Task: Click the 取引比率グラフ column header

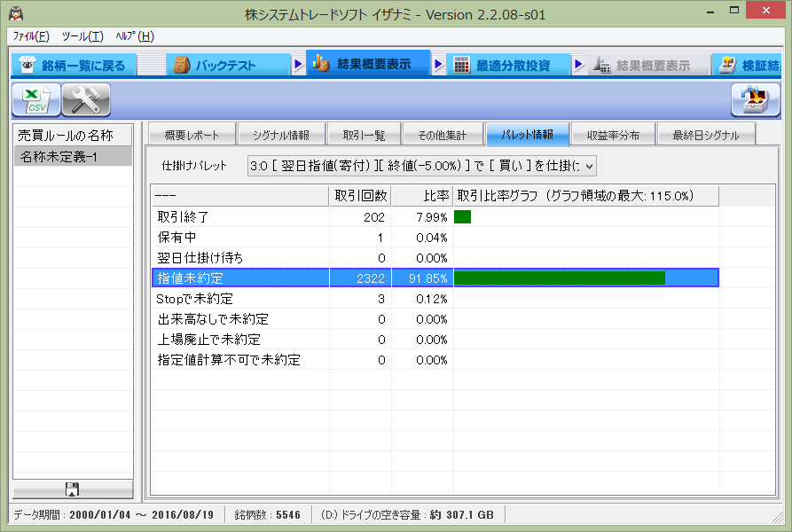Action: (586, 196)
